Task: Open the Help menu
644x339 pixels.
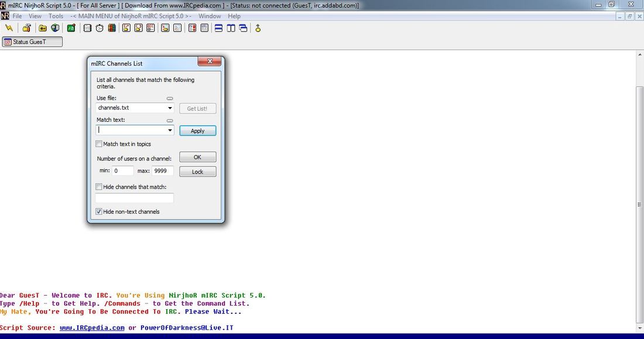Action: 234,16
